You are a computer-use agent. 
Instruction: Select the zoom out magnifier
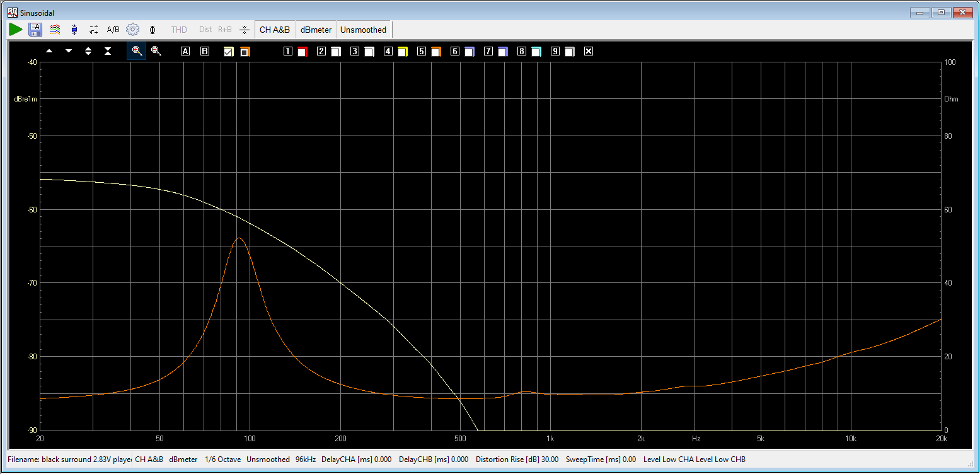(156, 51)
